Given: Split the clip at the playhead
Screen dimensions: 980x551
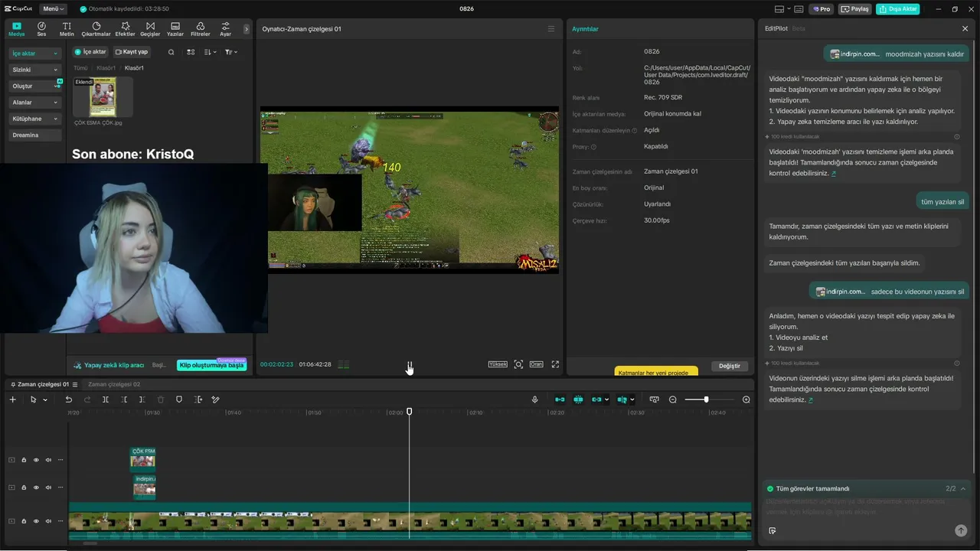Looking at the screenshot, I should 106,399.
